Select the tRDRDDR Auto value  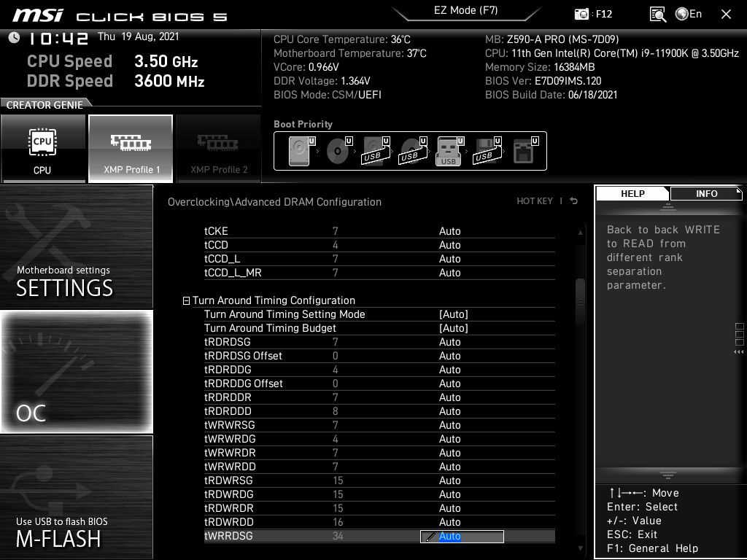[449, 397]
